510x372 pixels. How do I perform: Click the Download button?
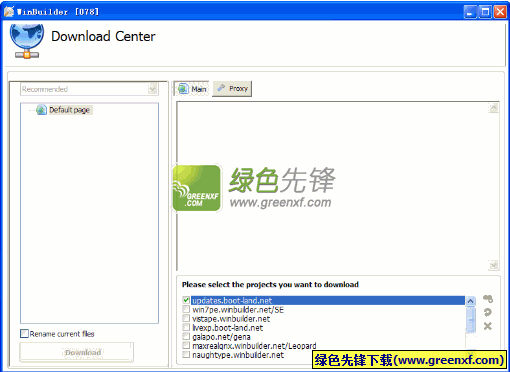coord(77,352)
